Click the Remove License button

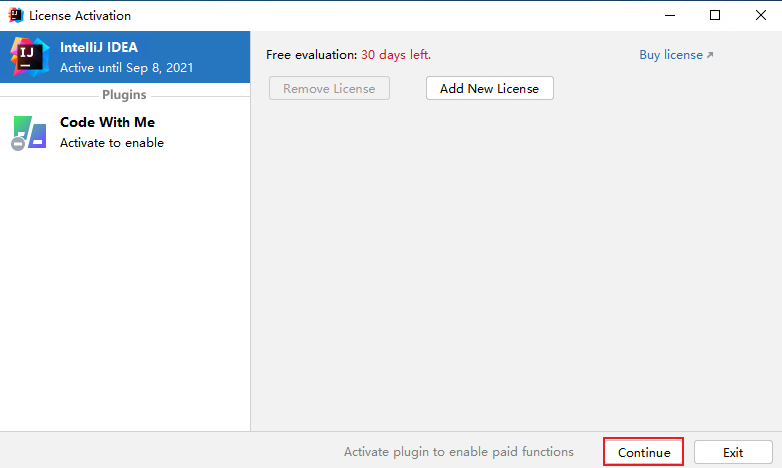(x=329, y=88)
